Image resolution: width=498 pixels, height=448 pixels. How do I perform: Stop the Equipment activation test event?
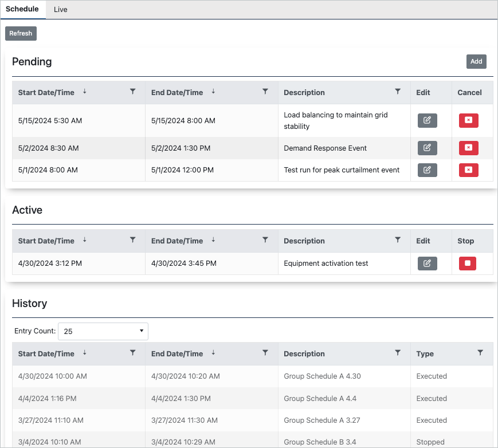(x=468, y=263)
